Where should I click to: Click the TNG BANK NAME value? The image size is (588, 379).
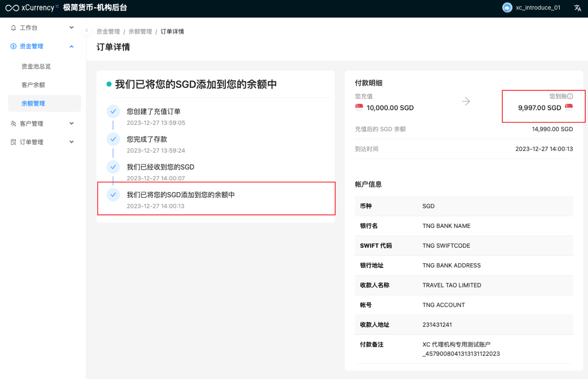click(446, 226)
